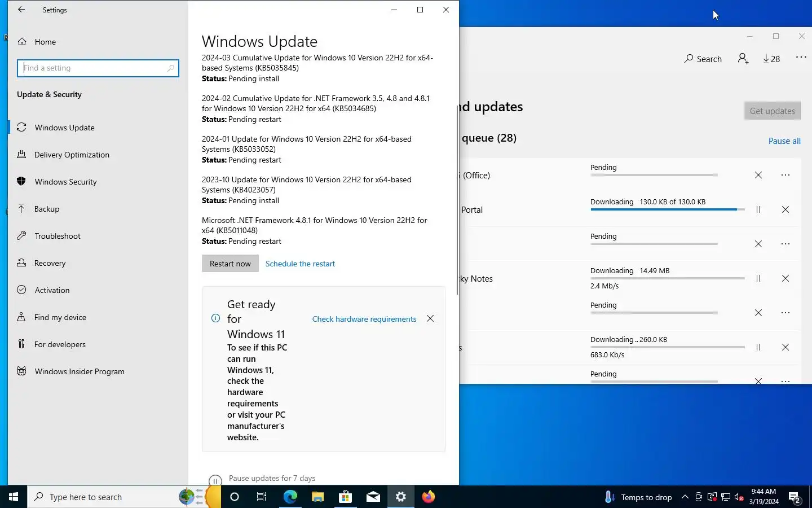Click KB5035845 cumulative update entry text
Screen dimensions: 812x508
pos(317,63)
